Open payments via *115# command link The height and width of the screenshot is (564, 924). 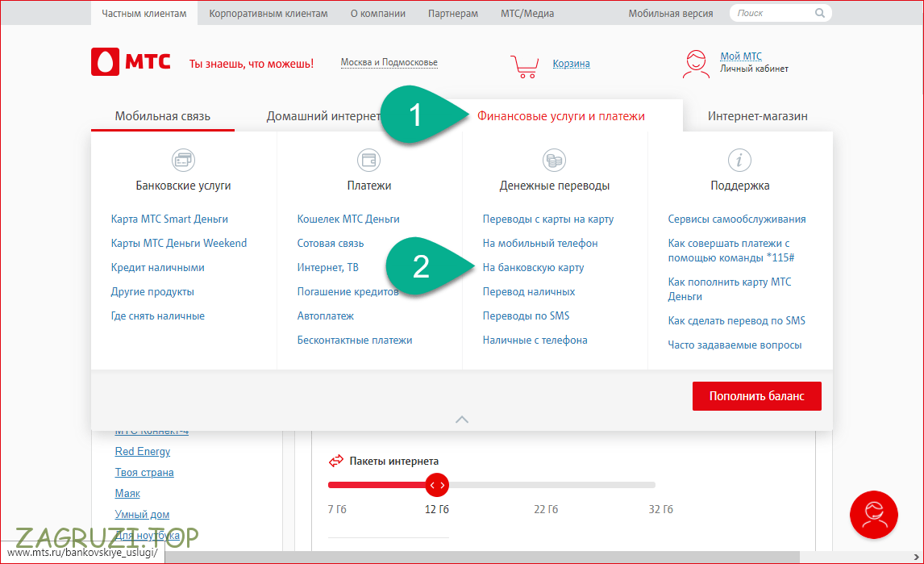point(730,250)
